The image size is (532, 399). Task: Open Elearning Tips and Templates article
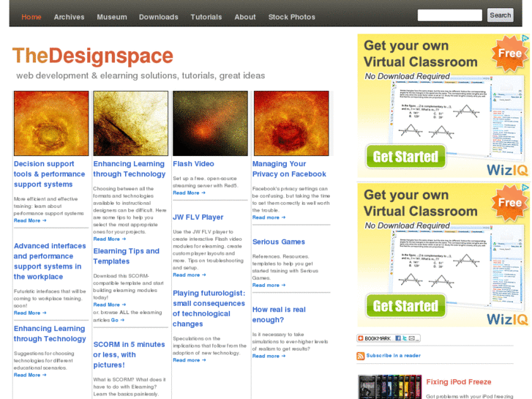point(126,256)
